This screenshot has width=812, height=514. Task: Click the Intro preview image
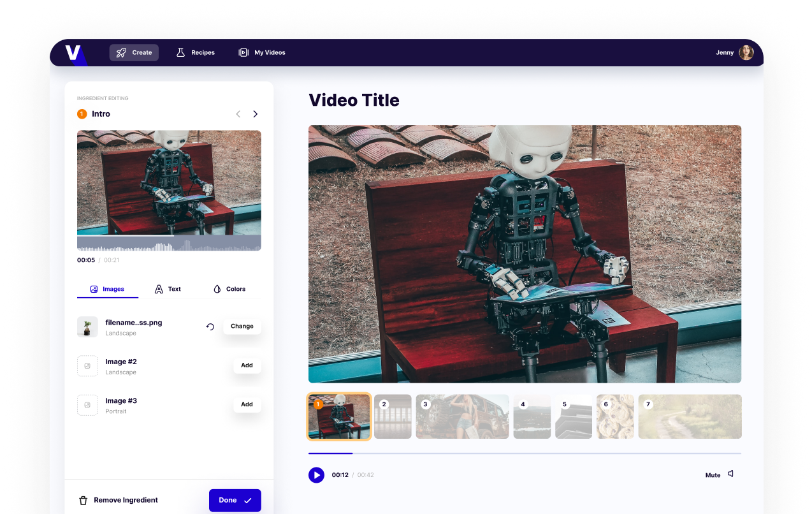click(x=169, y=183)
